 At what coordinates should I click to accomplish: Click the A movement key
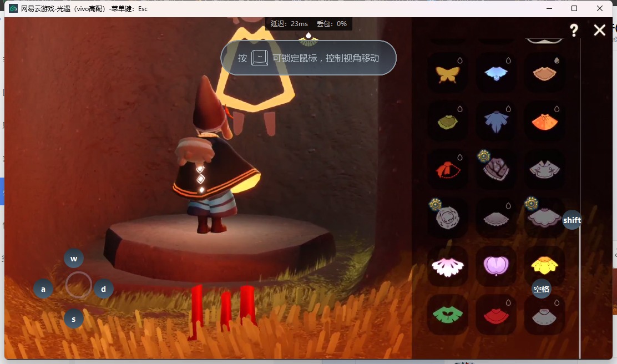(x=43, y=289)
